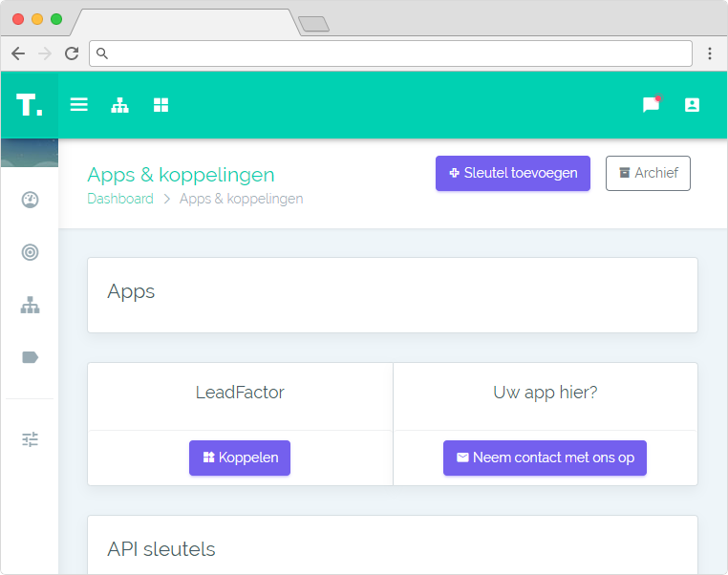Open the sitemap icon in top bar
728x575 pixels.
click(x=119, y=105)
